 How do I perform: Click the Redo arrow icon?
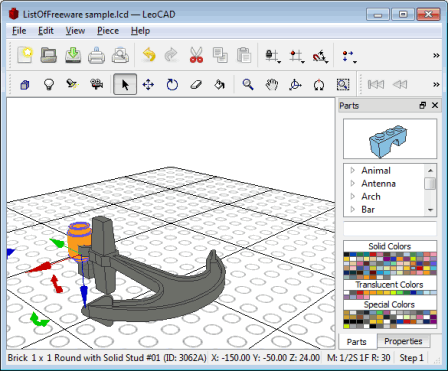tap(171, 55)
